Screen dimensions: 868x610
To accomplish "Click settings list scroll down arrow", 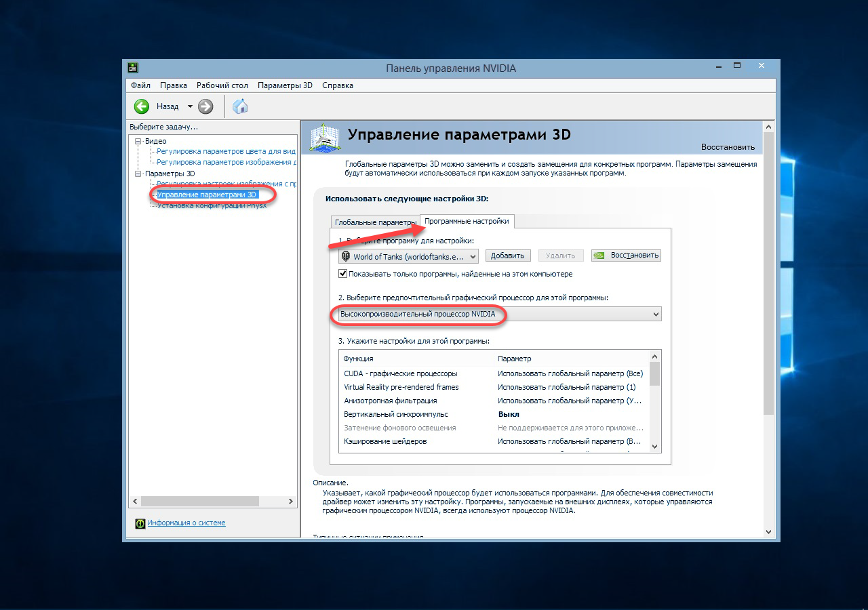I will (655, 446).
